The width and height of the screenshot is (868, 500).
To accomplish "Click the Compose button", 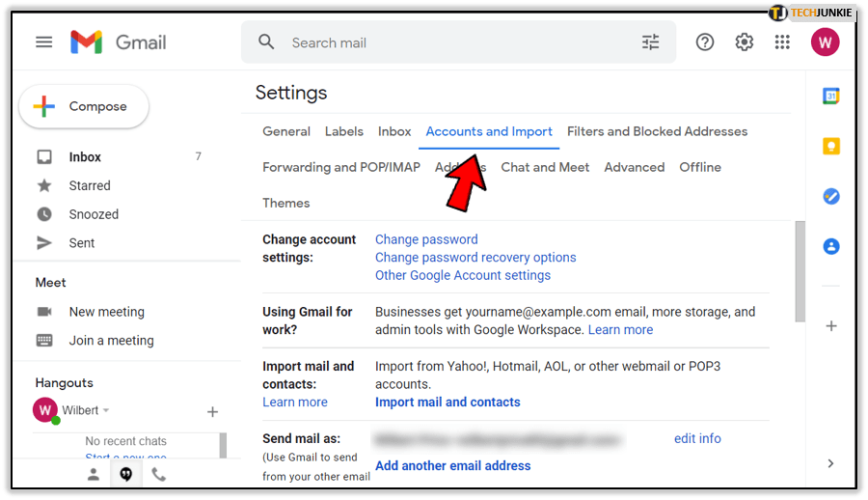I will [x=84, y=107].
